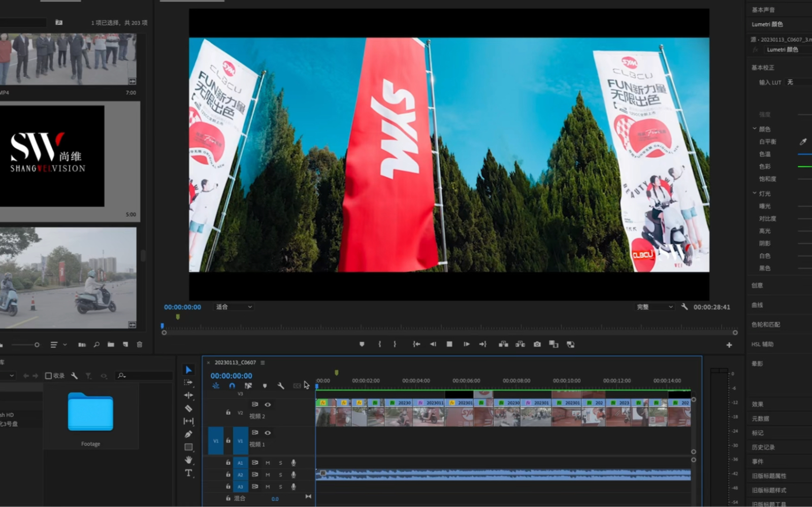
Task: Go to In point in program monitor
Action: 416,344
